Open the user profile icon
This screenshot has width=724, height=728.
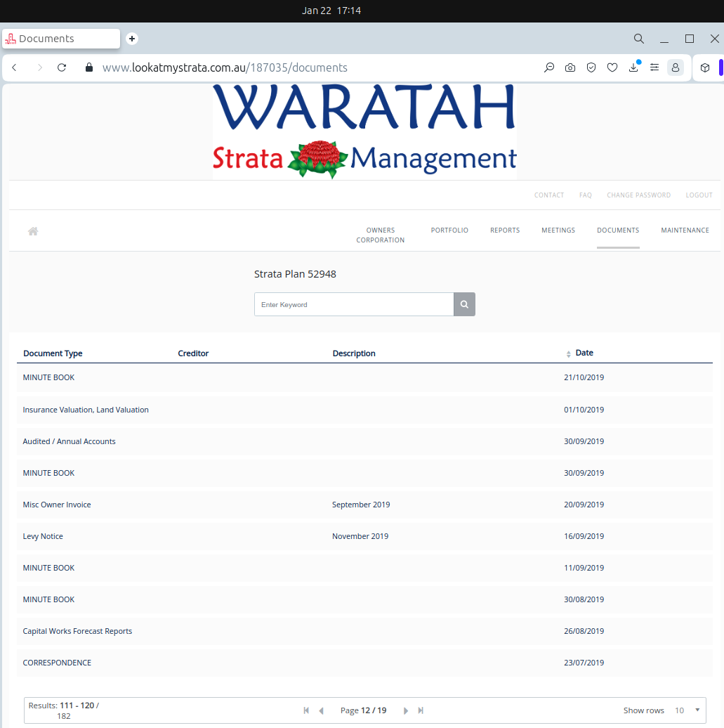676,67
